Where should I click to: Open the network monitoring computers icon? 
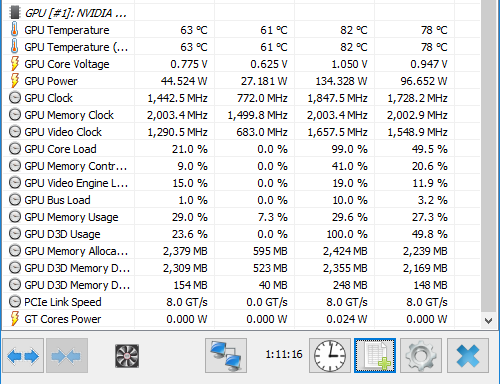click(226, 355)
